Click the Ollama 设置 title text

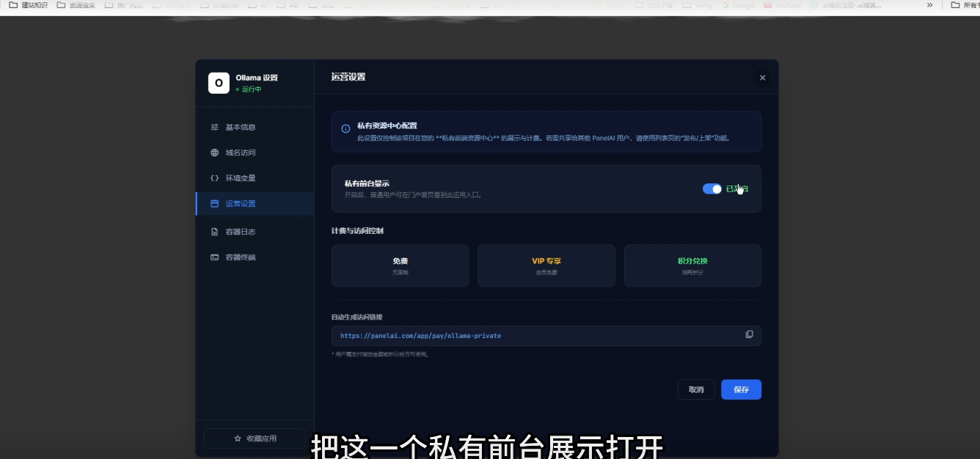coord(257,78)
